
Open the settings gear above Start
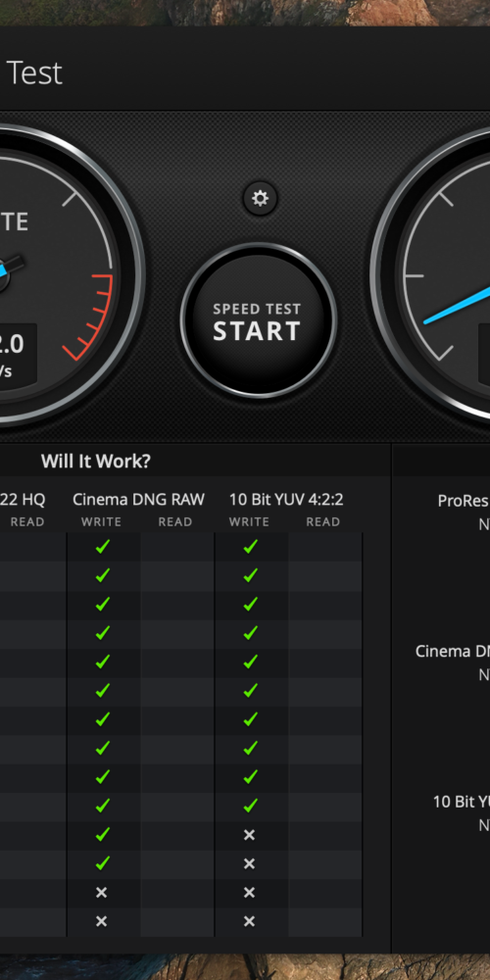pyautogui.click(x=260, y=199)
